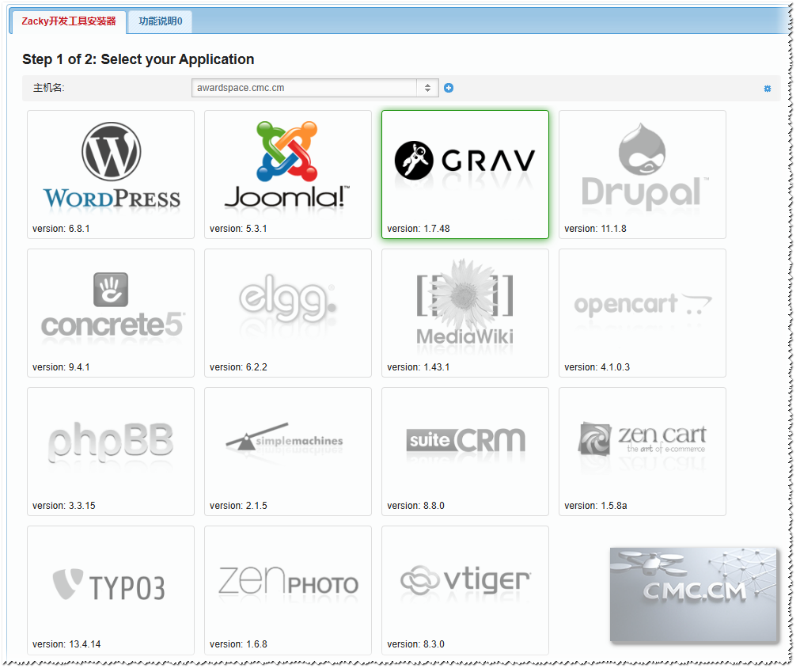Select the elgg application logo
Screen dimensions: 800x672
tap(288, 298)
